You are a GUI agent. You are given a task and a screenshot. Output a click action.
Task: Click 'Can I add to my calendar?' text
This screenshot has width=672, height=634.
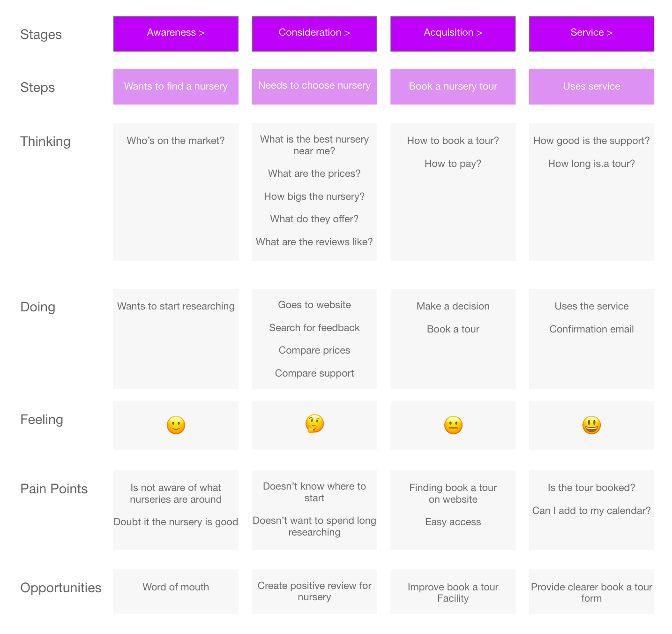pos(591,511)
